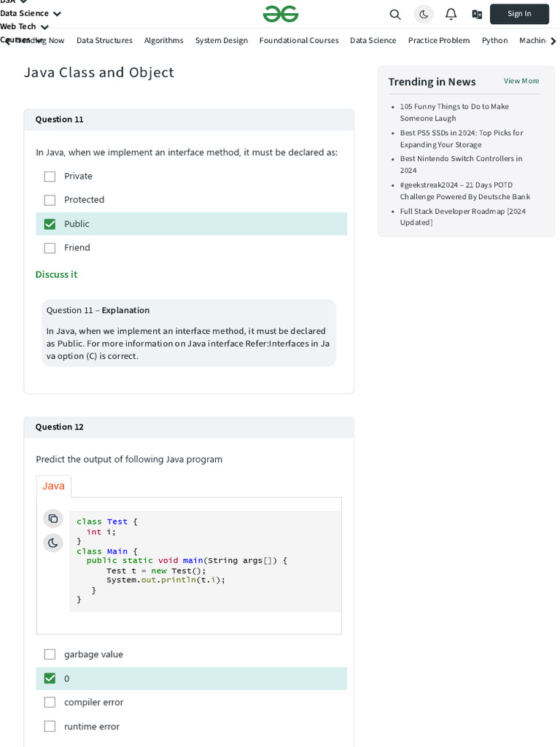Tick the garbage value checkbox
Viewport: 560px width, 747px height.
(x=50, y=654)
